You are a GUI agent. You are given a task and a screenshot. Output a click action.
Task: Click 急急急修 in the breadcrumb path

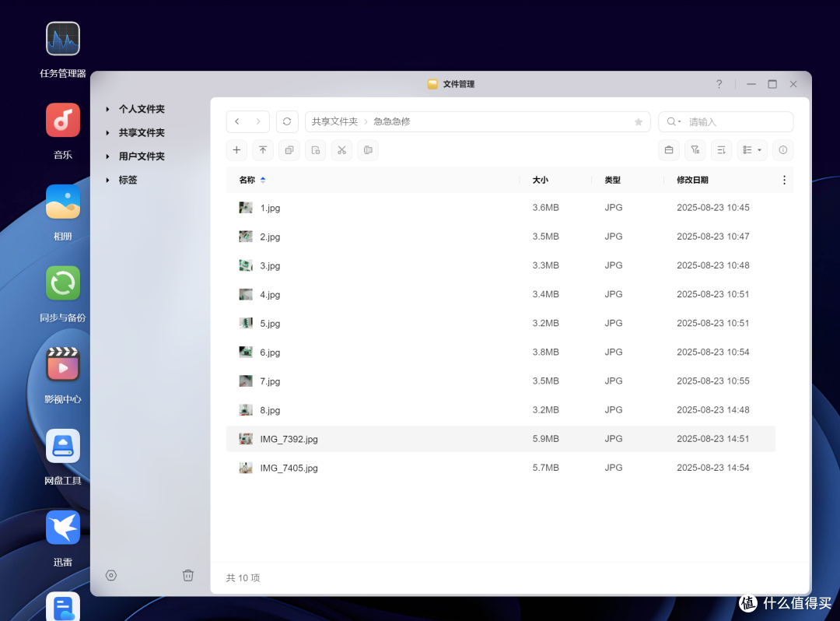pos(391,121)
